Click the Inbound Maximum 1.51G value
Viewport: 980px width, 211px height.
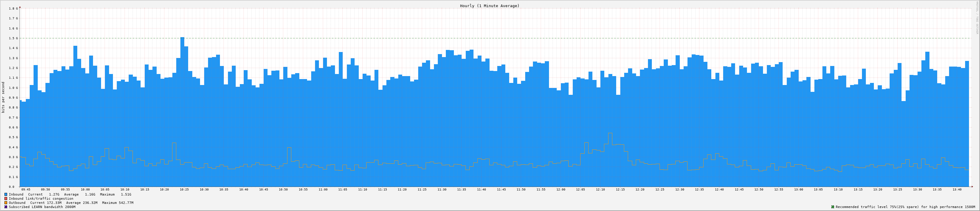click(126, 194)
